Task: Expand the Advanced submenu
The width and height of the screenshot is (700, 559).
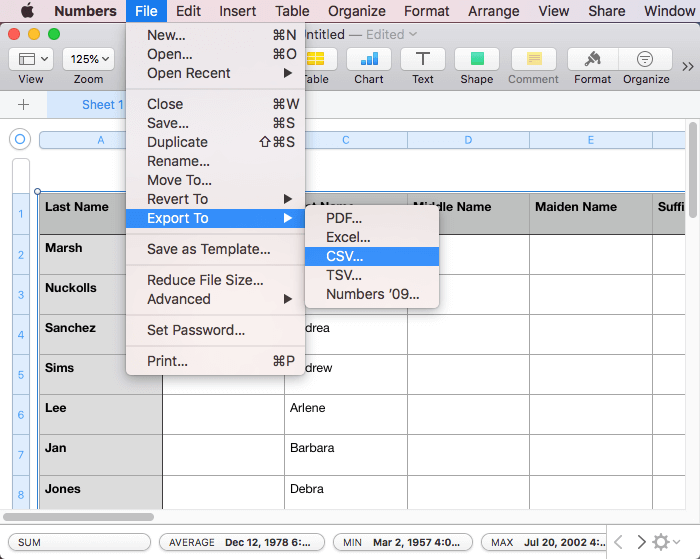Action: [x=216, y=299]
